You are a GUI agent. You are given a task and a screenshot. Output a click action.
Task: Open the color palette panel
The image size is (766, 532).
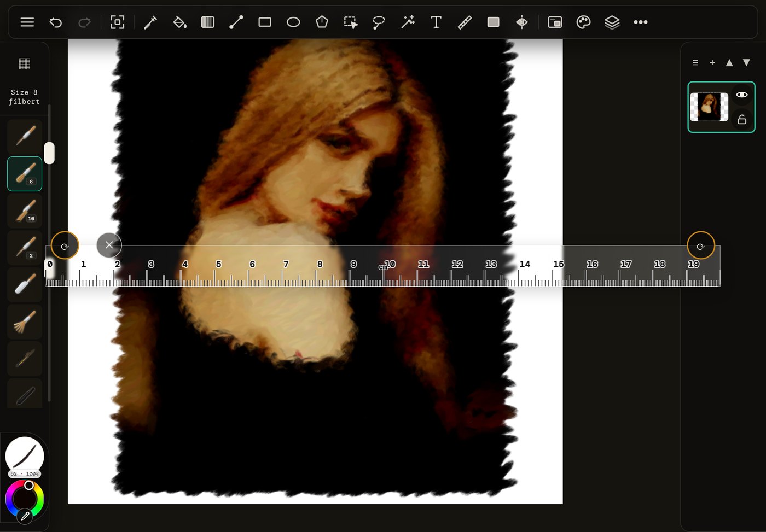584,22
